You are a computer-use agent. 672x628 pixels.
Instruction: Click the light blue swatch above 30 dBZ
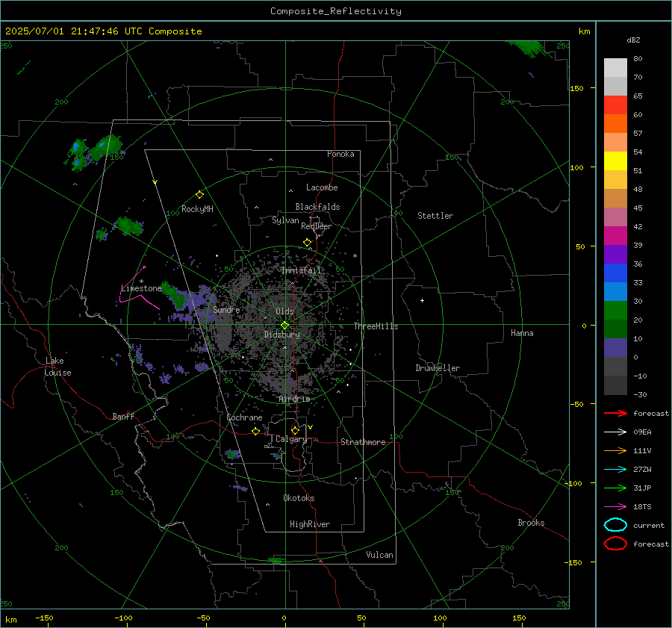tap(615, 292)
